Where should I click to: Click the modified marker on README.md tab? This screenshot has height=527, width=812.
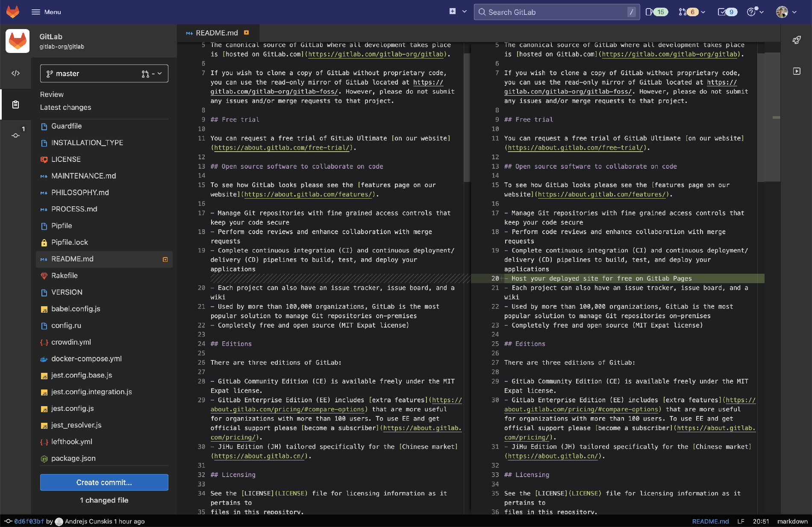246,32
